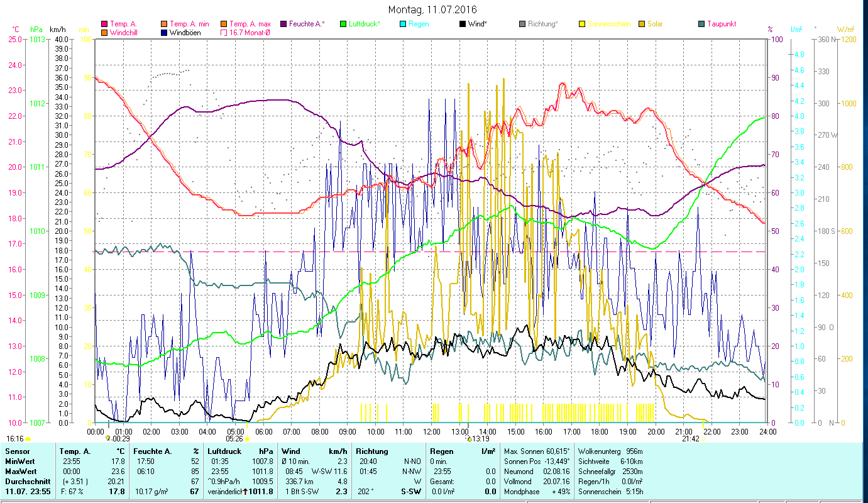Toggle the Regen series in the legend
The image size is (868, 503).
(x=417, y=24)
